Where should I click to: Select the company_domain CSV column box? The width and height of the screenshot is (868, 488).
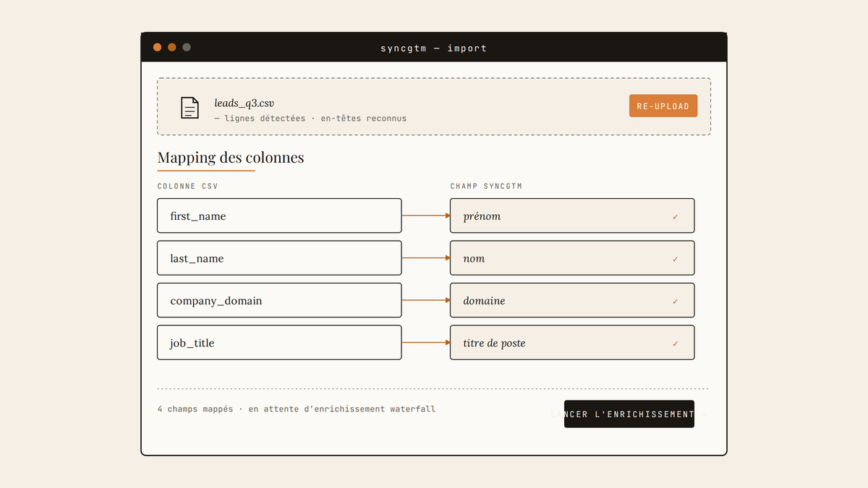279,300
